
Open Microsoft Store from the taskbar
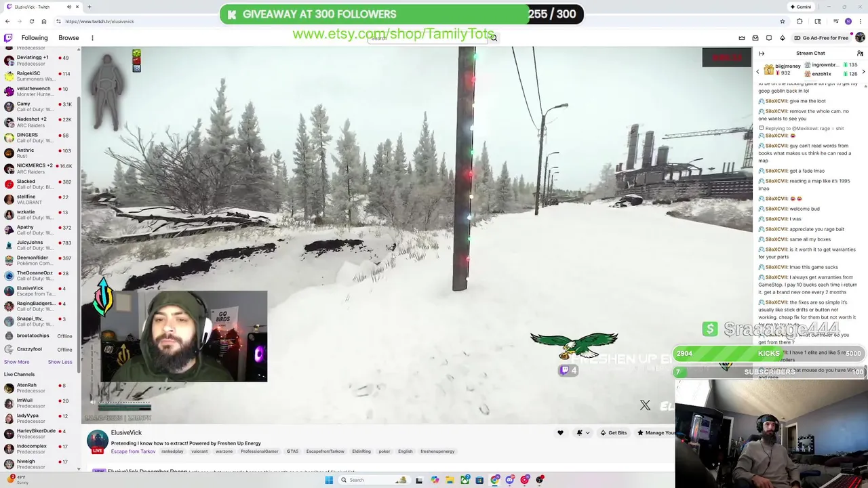point(479,480)
